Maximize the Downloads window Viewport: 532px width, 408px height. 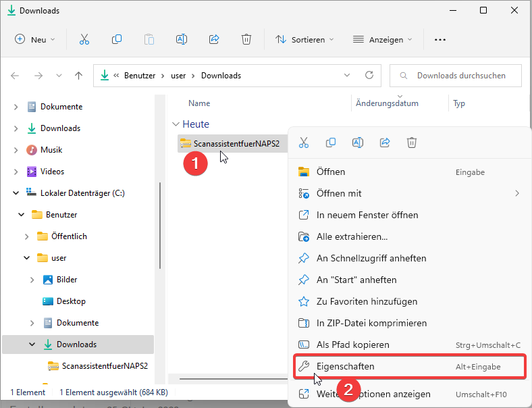click(x=483, y=10)
